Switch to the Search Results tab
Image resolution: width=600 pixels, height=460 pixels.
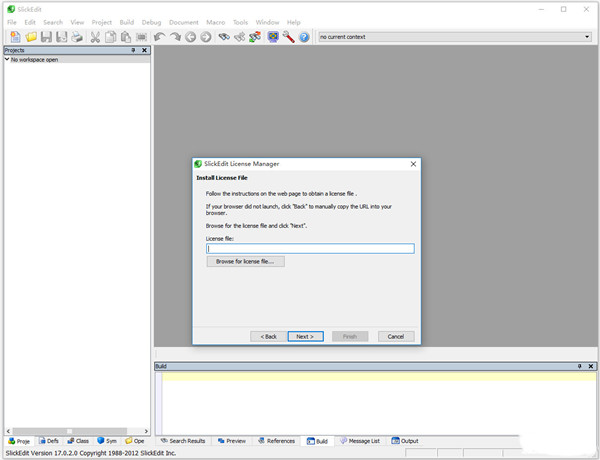pyautogui.click(x=183, y=441)
